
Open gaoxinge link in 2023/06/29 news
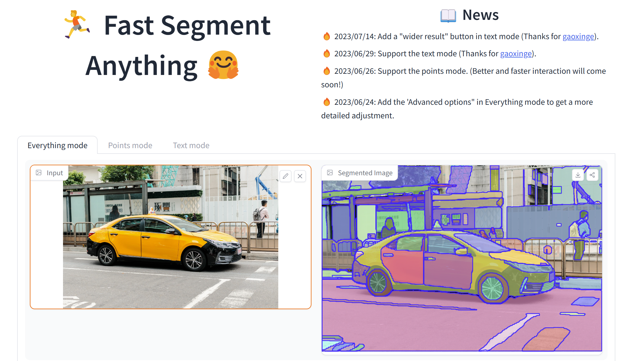pos(516,54)
